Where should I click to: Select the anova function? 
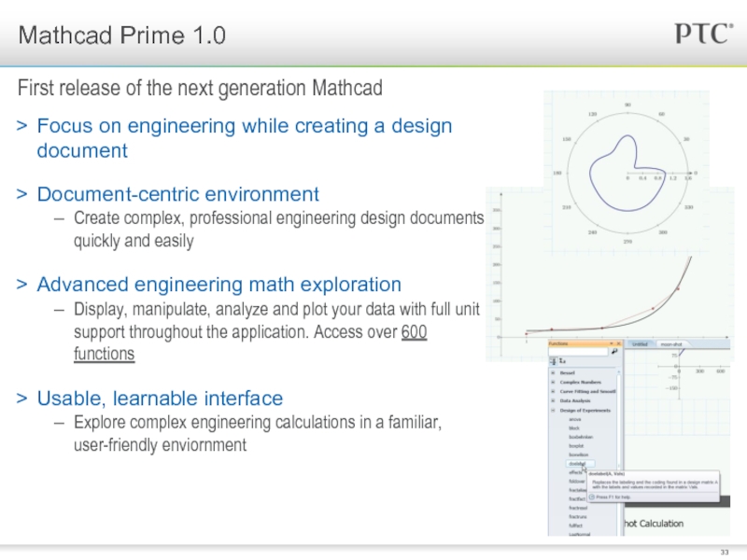[x=575, y=419]
